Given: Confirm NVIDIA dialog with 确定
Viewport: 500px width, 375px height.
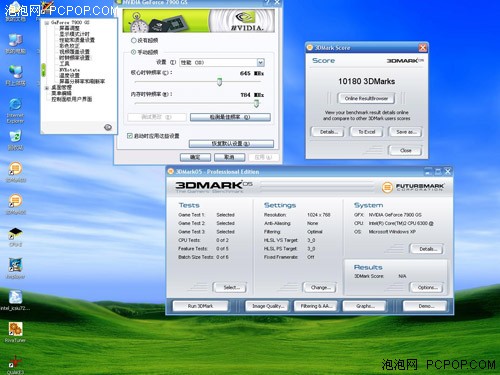Looking at the screenshot, I should [195, 157].
